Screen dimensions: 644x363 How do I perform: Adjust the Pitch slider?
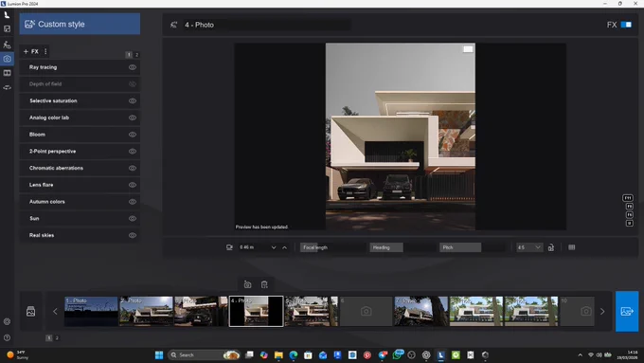tap(473, 247)
